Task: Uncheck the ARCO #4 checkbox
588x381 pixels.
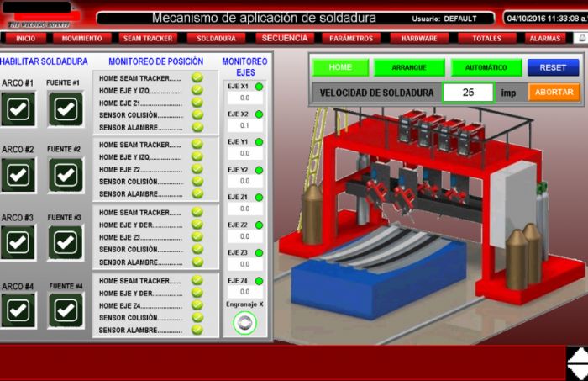Action: coord(18,310)
